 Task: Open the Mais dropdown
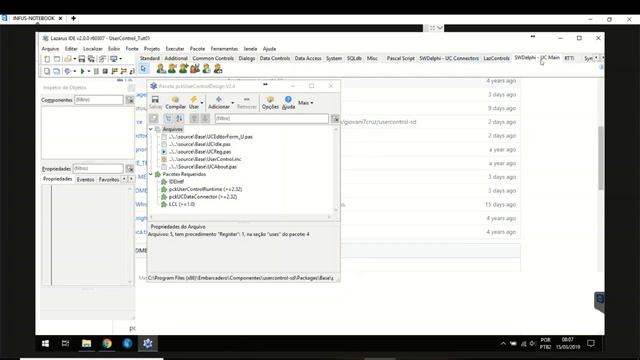(306, 103)
